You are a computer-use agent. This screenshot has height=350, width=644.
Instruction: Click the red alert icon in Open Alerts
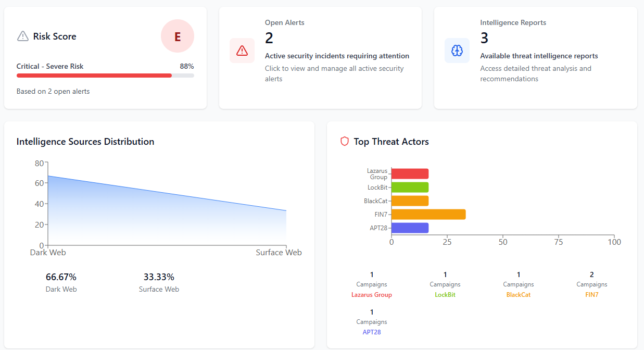(242, 51)
